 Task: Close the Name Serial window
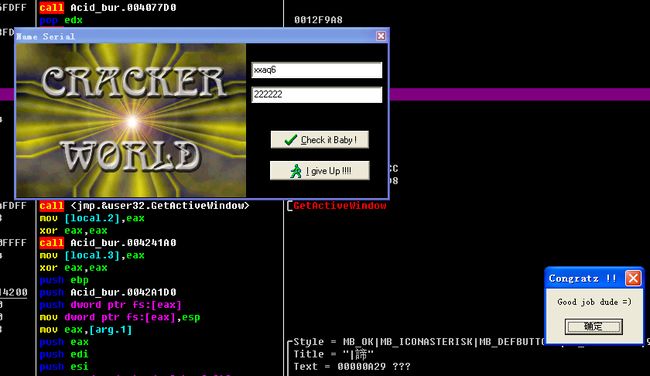pyautogui.click(x=381, y=36)
